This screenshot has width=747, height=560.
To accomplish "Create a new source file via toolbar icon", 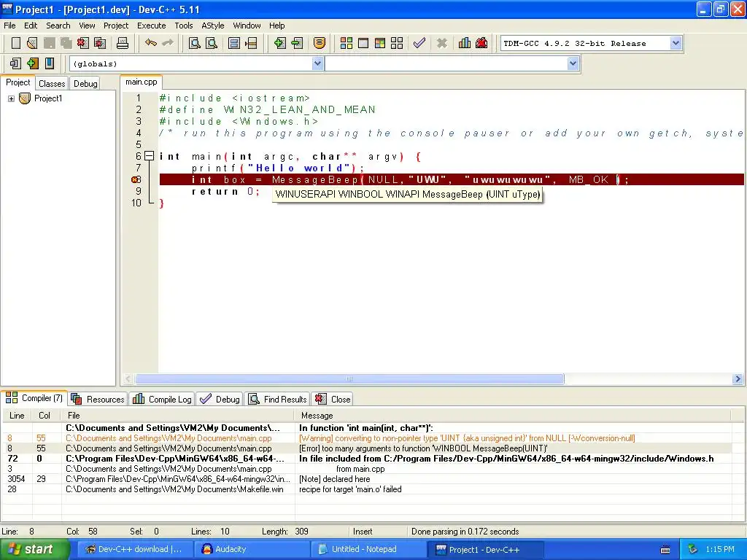I will coord(16,43).
